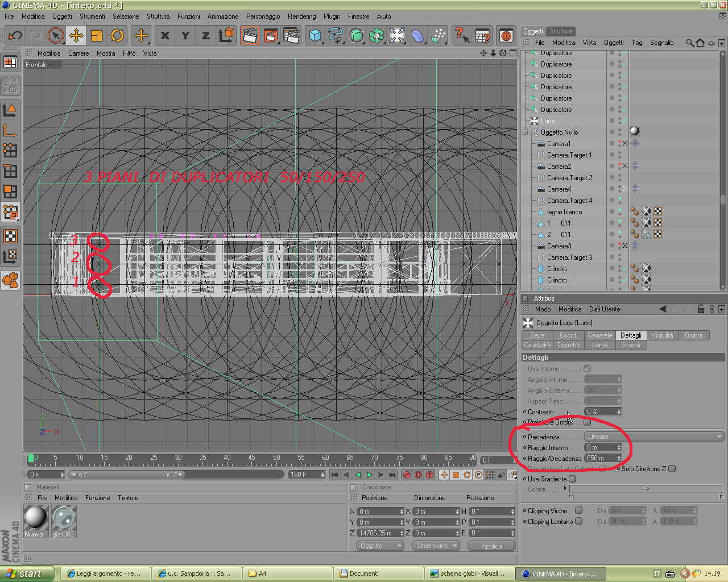This screenshot has height=582, width=728.
Task: Click the Render in Picture Viewer clapperboard icon
Action: (x=271, y=36)
